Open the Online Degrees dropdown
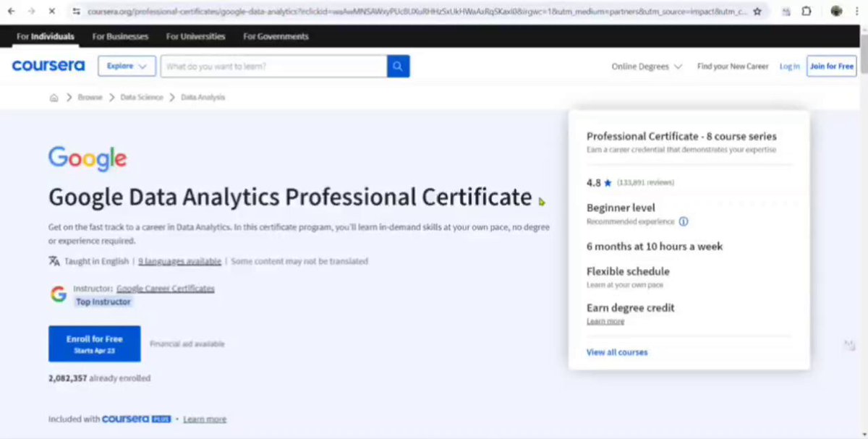 point(647,66)
